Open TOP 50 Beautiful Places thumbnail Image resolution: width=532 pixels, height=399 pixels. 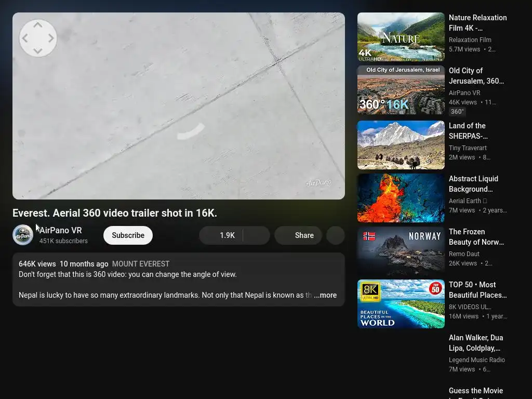(401, 303)
